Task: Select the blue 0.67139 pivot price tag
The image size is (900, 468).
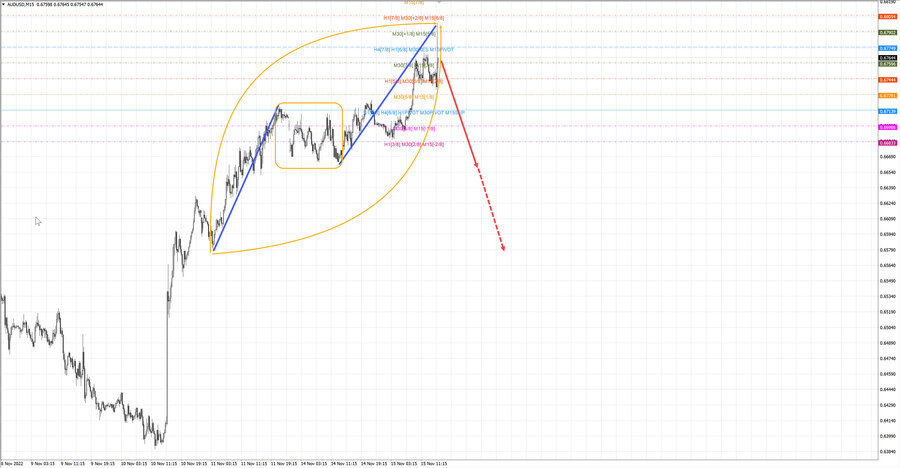Action: coord(887,111)
